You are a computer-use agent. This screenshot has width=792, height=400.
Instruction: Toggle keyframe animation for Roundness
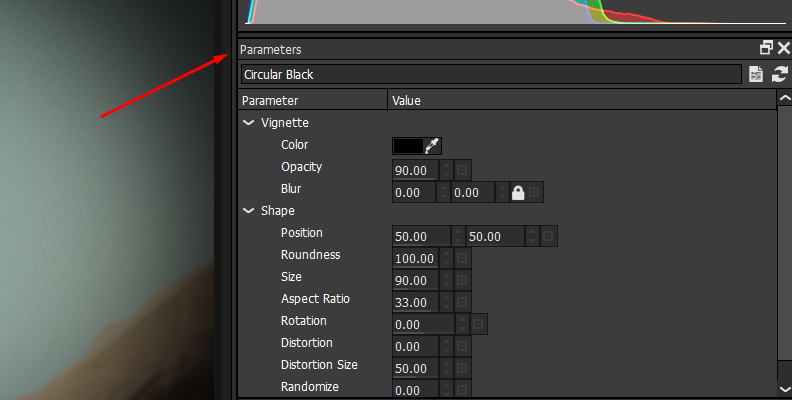pos(462,259)
